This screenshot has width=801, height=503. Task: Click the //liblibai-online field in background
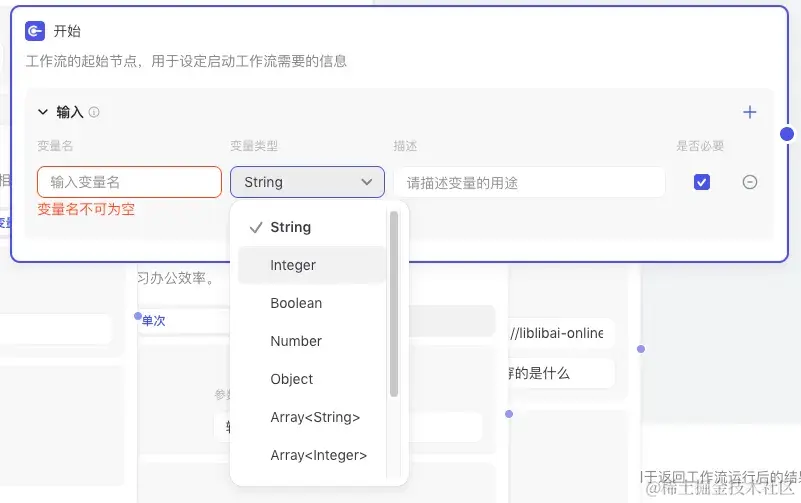560,333
